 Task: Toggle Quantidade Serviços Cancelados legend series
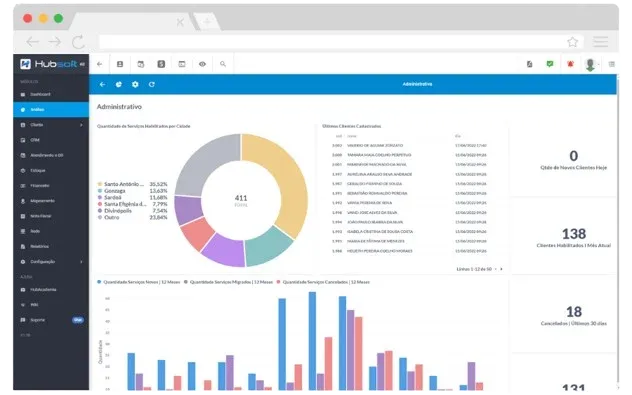pyautogui.click(x=323, y=282)
